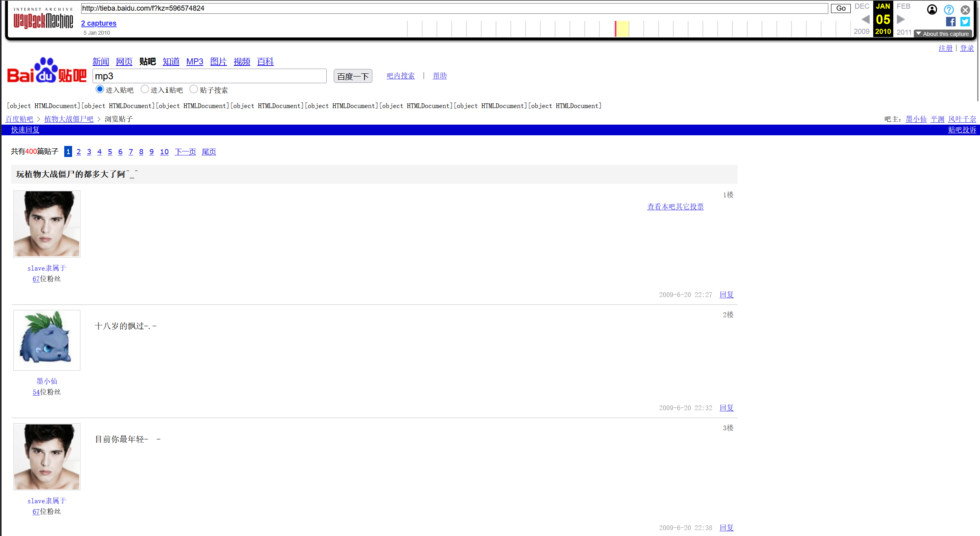Viewport: 980px width, 536px height.
Task: Share capture on Twitter
Action: tap(965, 22)
